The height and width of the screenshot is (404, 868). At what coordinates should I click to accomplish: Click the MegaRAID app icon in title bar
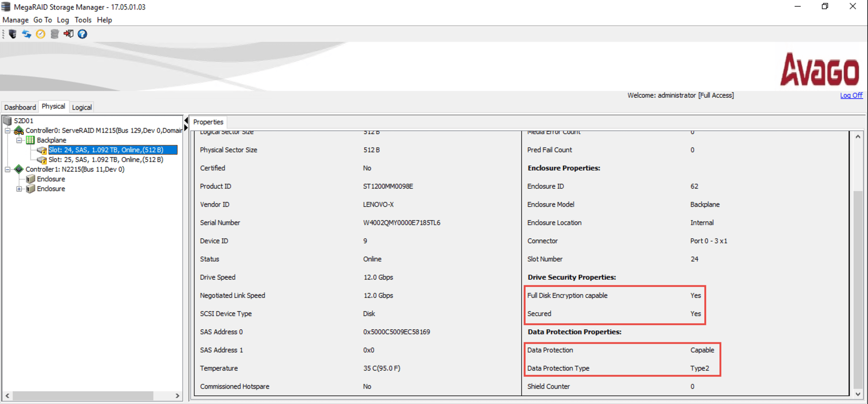tap(6, 7)
